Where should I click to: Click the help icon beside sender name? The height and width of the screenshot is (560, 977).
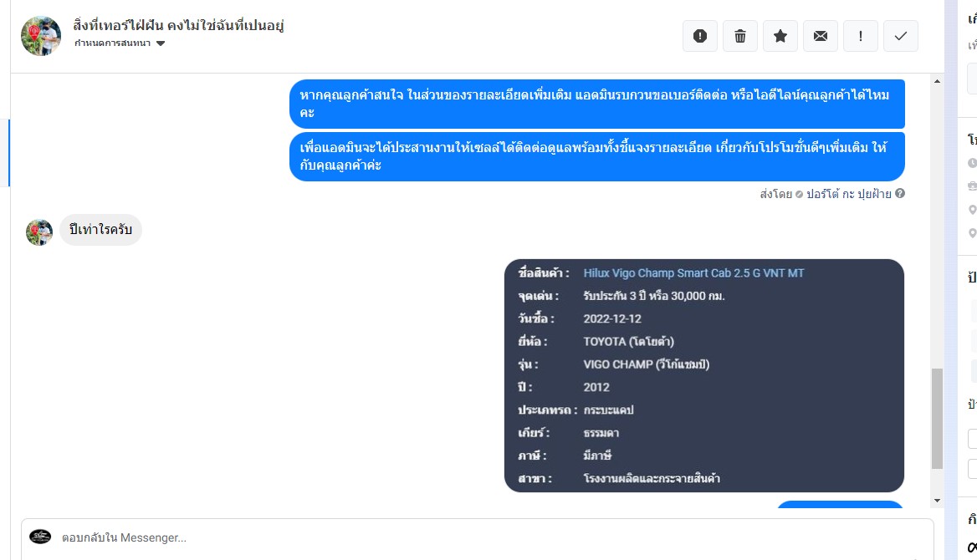pyautogui.click(x=900, y=194)
